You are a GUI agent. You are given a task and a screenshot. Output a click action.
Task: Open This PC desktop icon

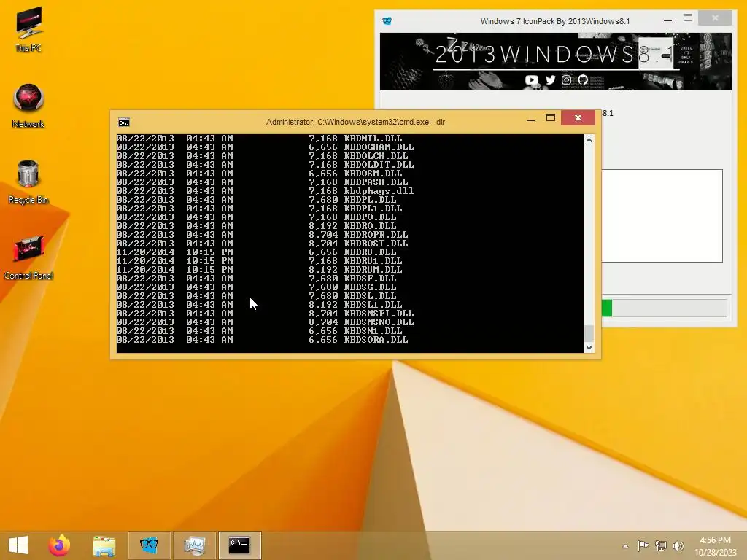28,29
